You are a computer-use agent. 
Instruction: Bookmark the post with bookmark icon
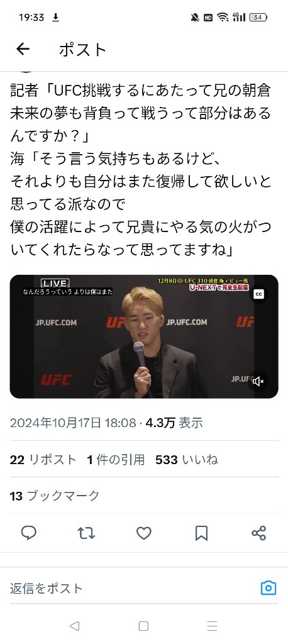point(201,533)
